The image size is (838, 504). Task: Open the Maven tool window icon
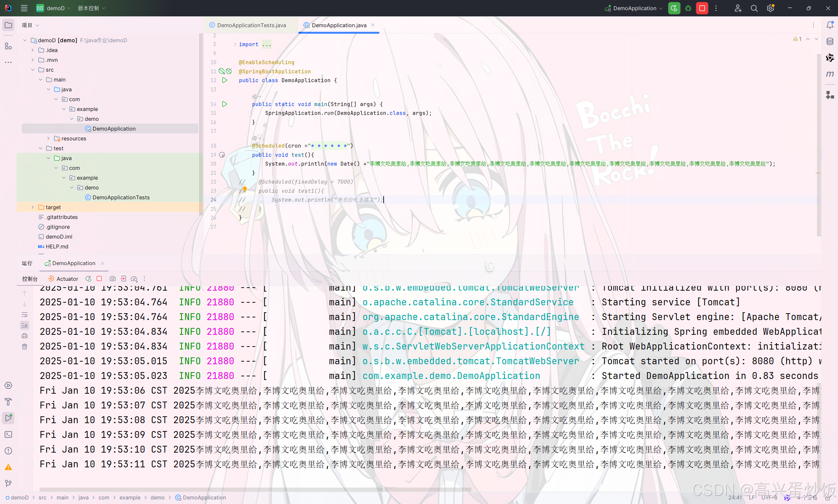pos(829,74)
